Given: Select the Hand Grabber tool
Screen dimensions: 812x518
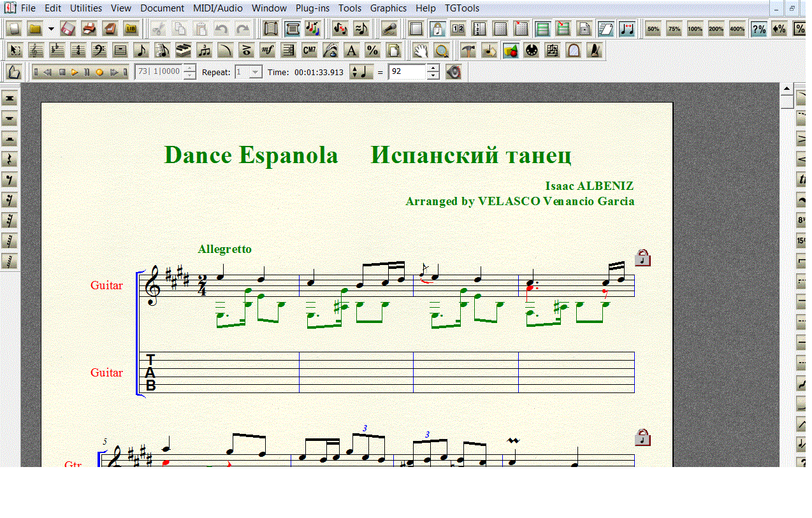Looking at the screenshot, I should pyautogui.click(x=419, y=51).
